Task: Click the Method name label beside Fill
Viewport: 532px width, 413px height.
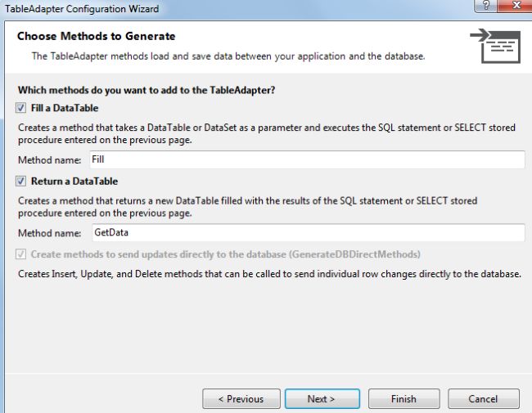Action: coord(51,160)
